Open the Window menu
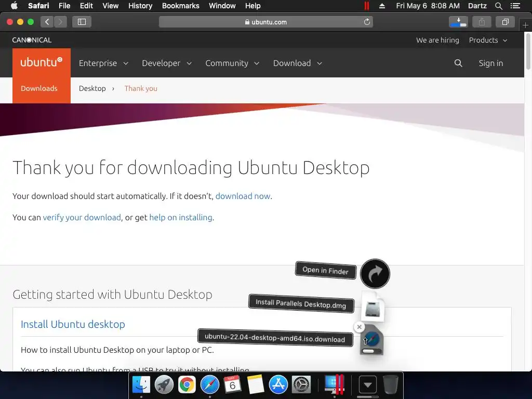This screenshot has width=532, height=399. (x=222, y=6)
